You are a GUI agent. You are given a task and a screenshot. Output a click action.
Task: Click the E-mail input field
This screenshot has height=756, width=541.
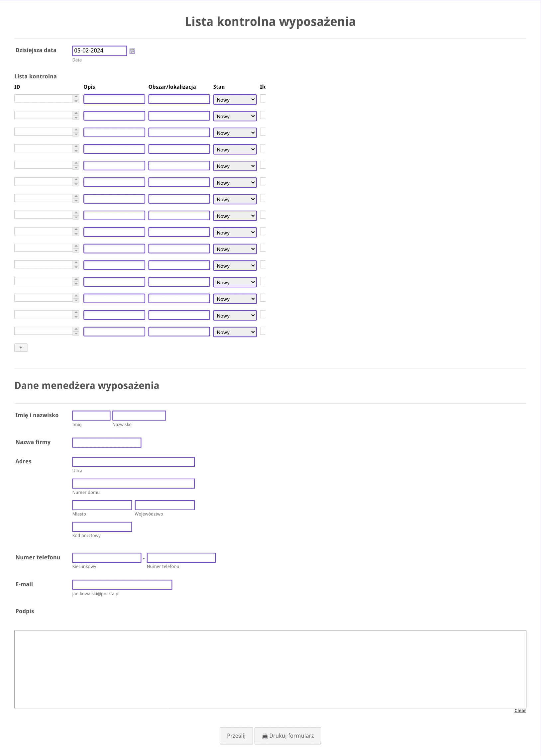(x=122, y=585)
